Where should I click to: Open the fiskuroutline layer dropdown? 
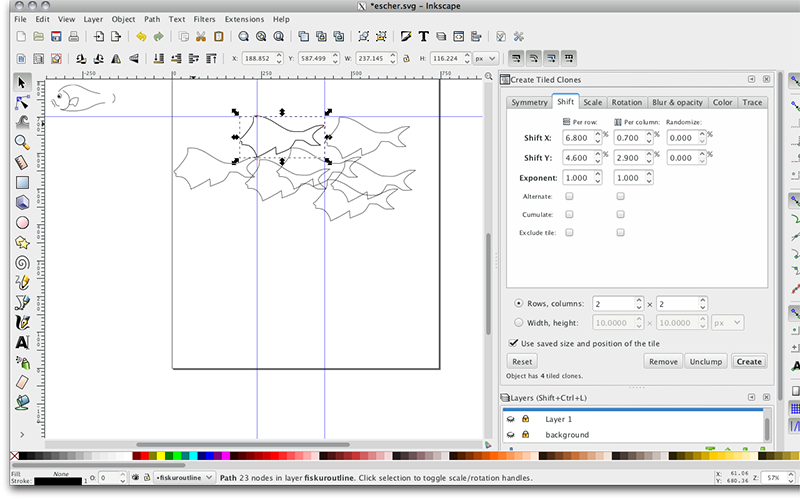184,478
